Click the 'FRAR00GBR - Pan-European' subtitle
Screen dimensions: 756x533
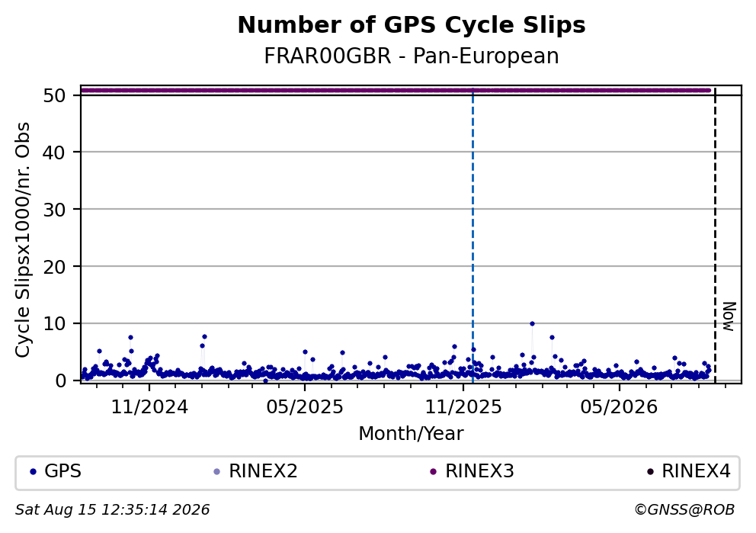click(x=412, y=56)
